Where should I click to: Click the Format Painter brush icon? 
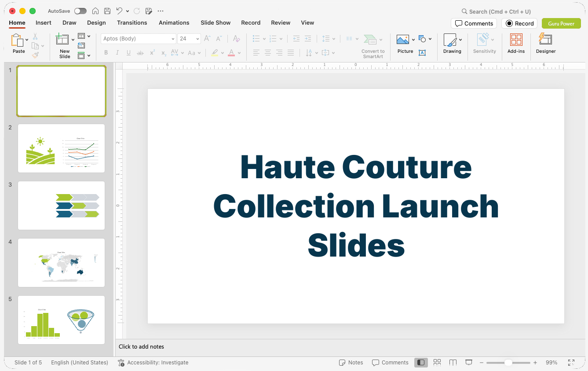coord(35,55)
